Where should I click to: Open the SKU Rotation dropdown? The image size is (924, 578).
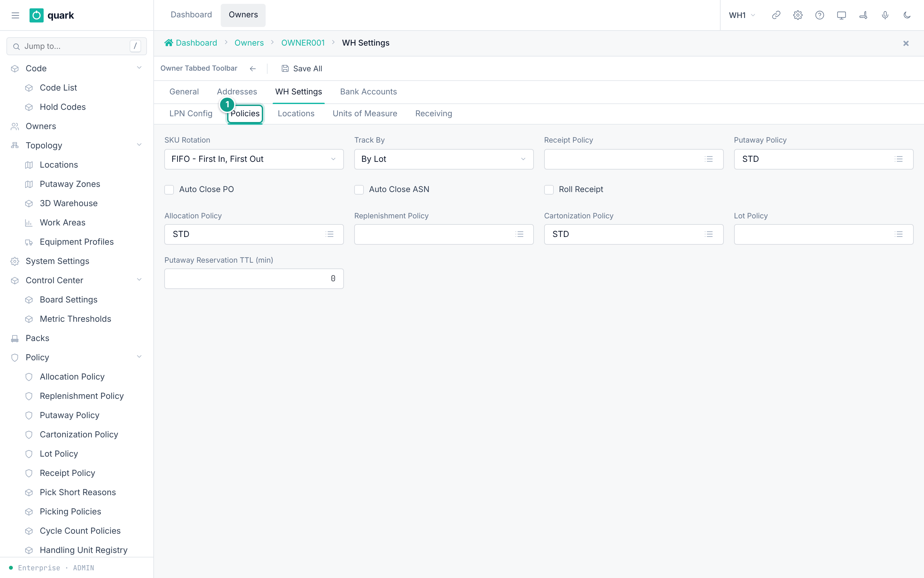click(254, 159)
